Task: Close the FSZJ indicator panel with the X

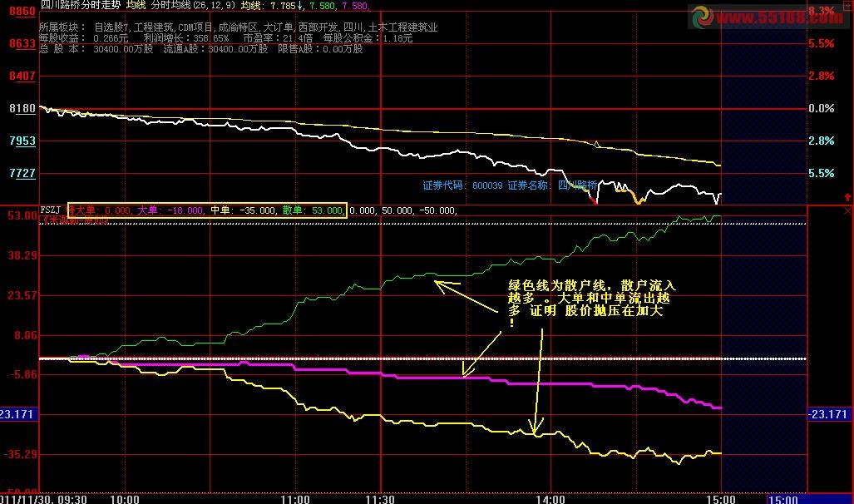Action: (x=847, y=211)
